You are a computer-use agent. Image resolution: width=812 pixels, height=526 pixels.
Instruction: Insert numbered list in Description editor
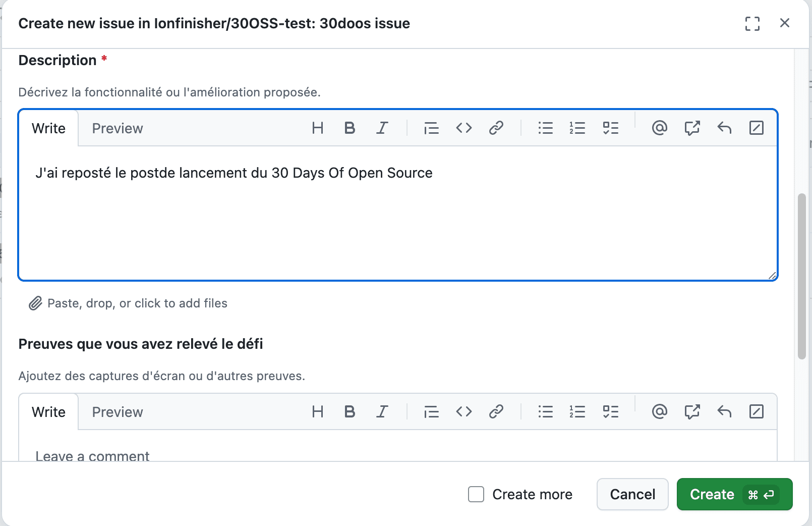577,128
